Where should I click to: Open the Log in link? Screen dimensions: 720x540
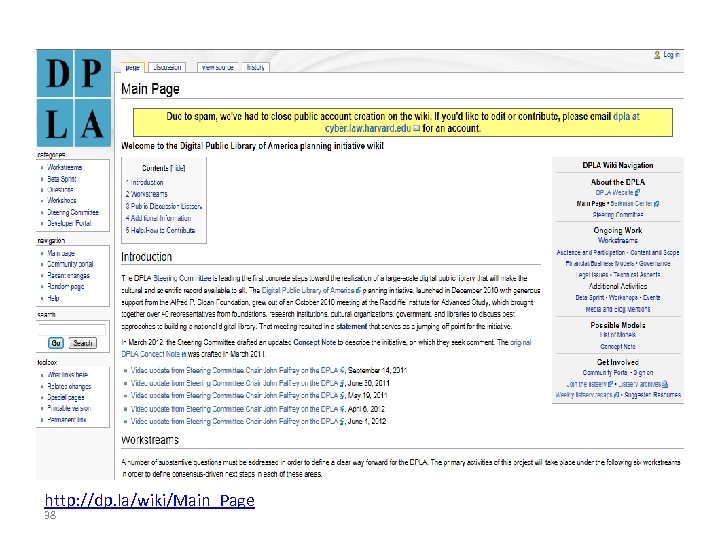pos(671,55)
